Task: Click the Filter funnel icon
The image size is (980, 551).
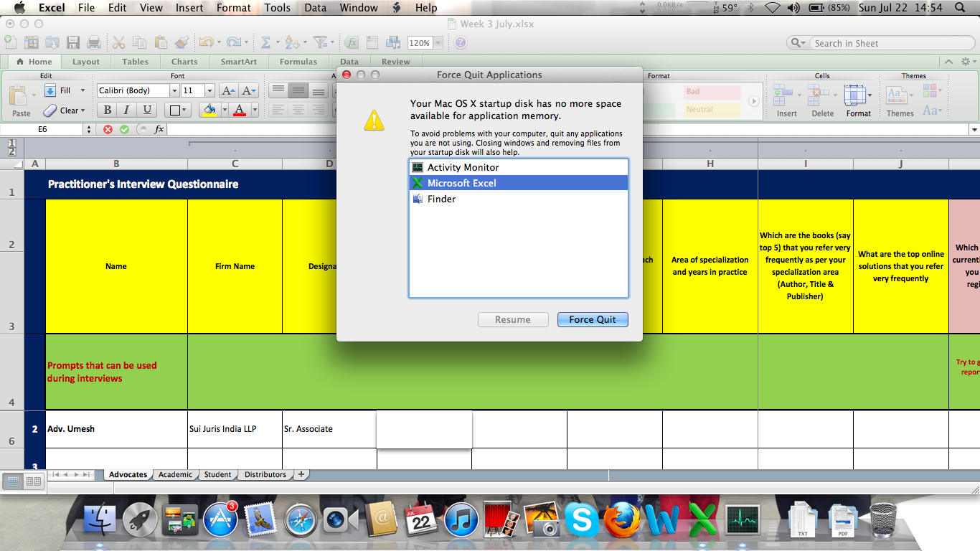Action: (x=320, y=42)
